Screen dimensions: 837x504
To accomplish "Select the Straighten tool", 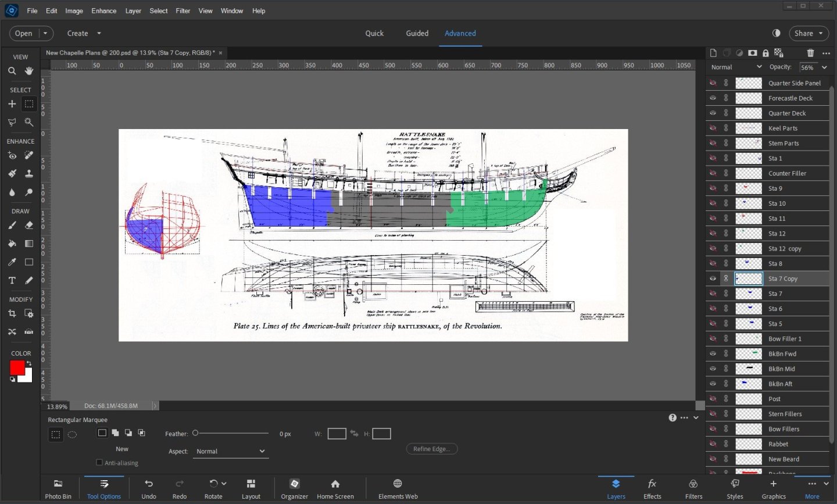I will coord(29,332).
